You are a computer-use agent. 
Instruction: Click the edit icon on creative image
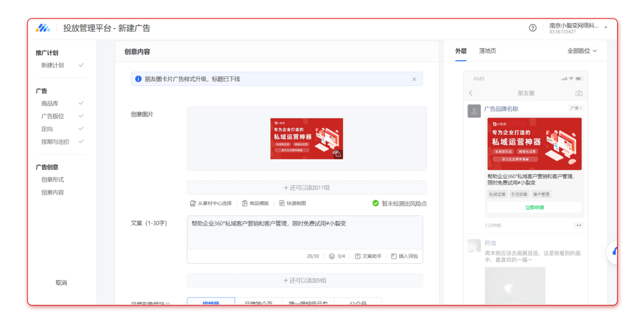point(338,154)
